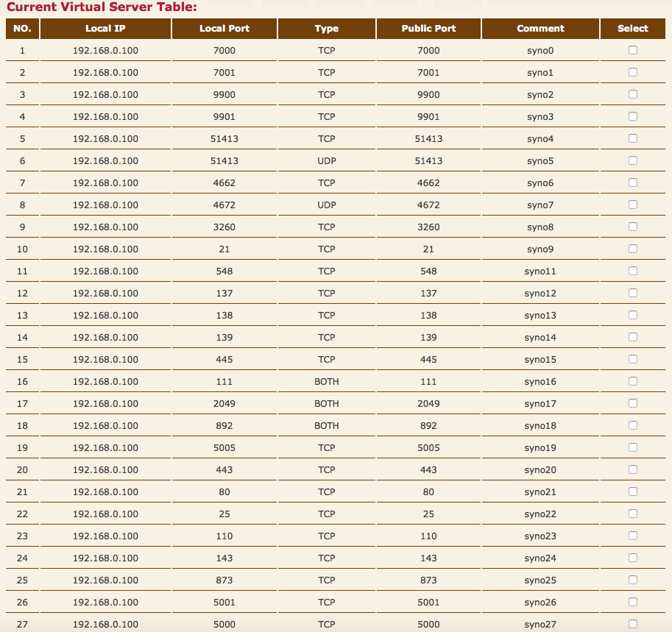Viewport: 672px width, 632px height.
Task: Check the syno27 row checkbox
Action: tap(632, 624)
